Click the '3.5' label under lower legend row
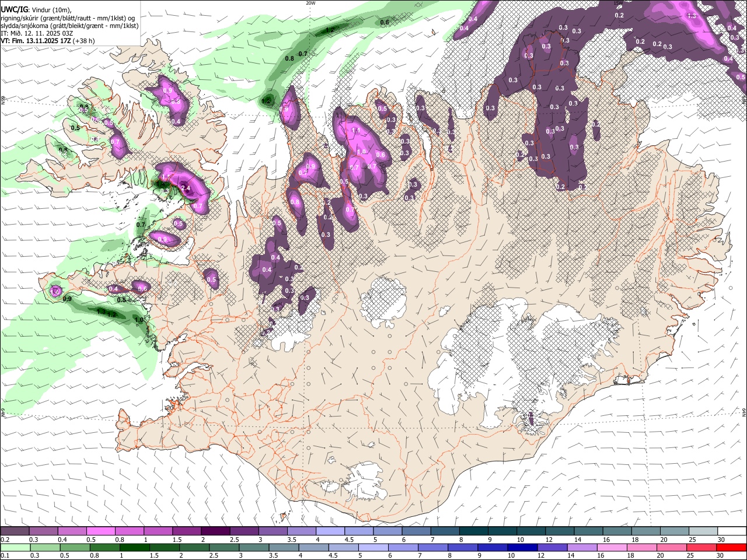The width and height of the screenshot is (747, 560). pyautogui.click(x=273, y=555)
